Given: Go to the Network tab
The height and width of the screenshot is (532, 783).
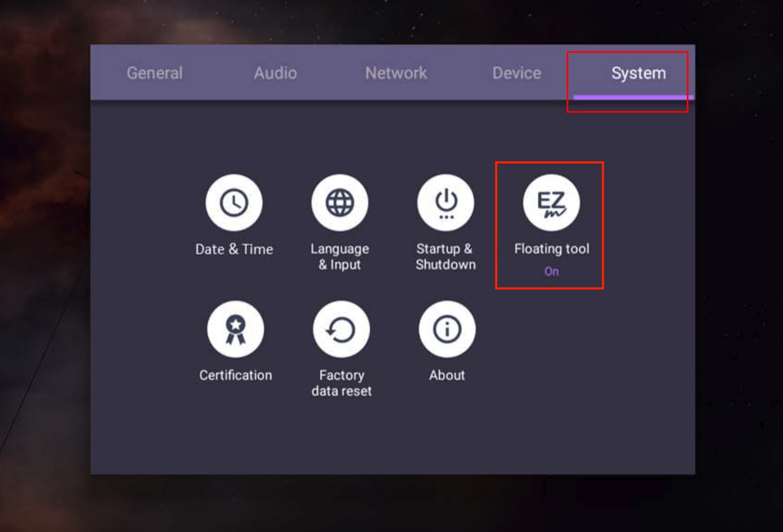Looking at the screenshot, I should (396, 73).
